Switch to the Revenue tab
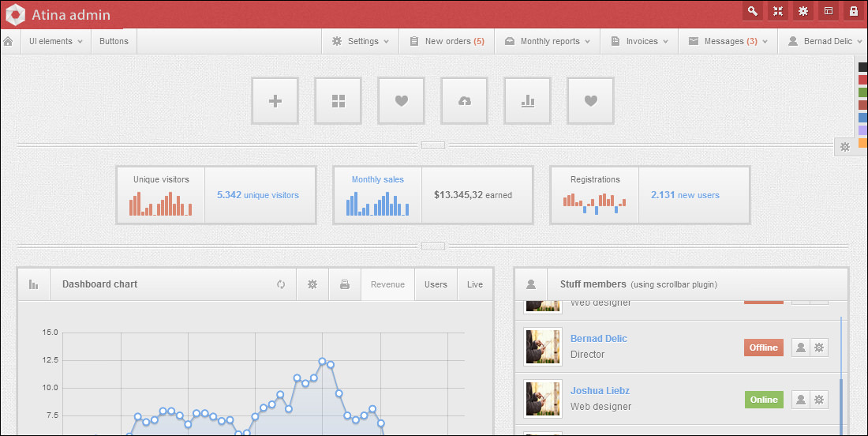 pos(387,284)
